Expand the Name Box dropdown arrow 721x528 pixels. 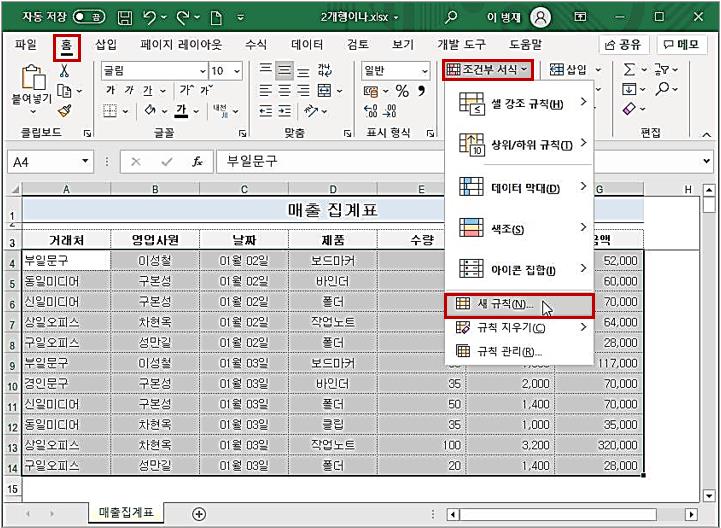(85, 161)
